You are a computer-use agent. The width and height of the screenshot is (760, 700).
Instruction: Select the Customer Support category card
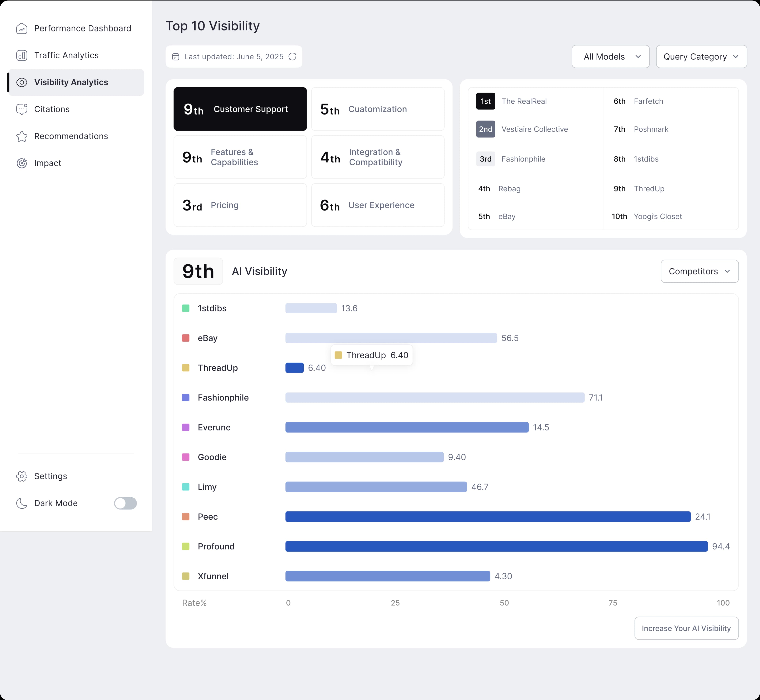pos(240,109)
